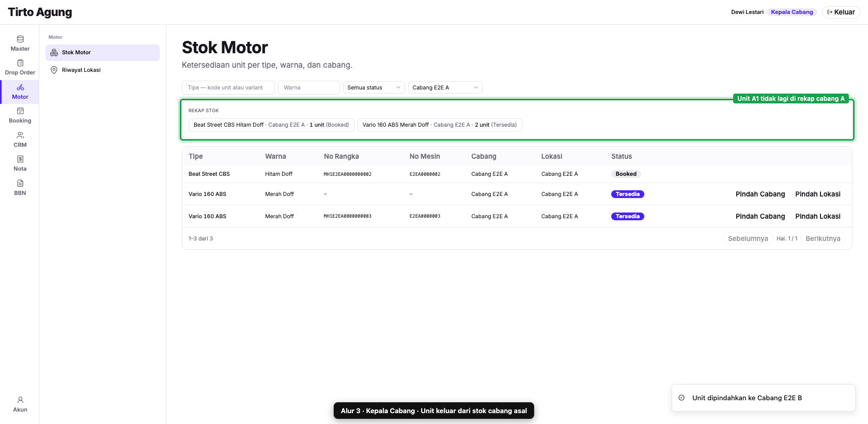
Task: Select the Stok Motor menu item
Action: (x=102, y=53)
